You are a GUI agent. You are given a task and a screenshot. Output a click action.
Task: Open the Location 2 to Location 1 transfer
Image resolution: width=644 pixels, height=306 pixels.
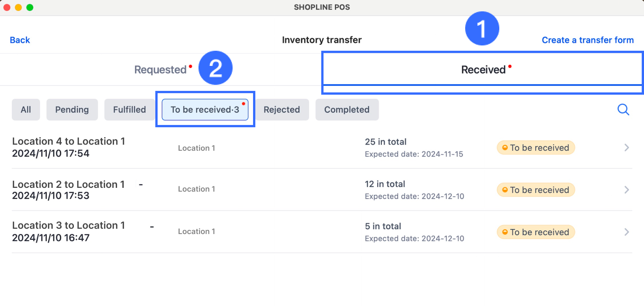69,190
